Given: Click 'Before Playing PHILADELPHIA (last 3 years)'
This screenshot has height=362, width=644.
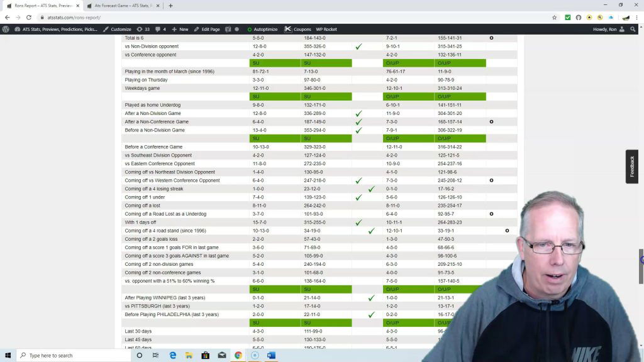Looking at the screenshot, I should 172,314.
